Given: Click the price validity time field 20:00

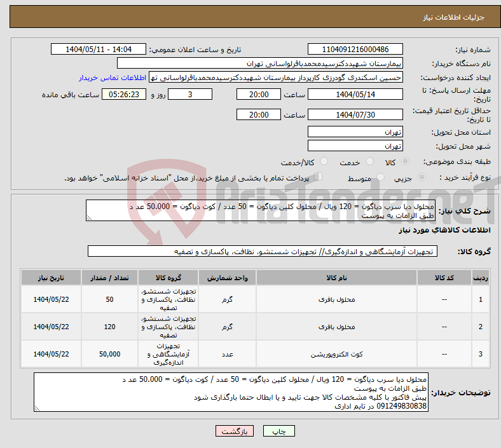Looking at the screenshot, I should pyautogui.click(x=259, y=114).
